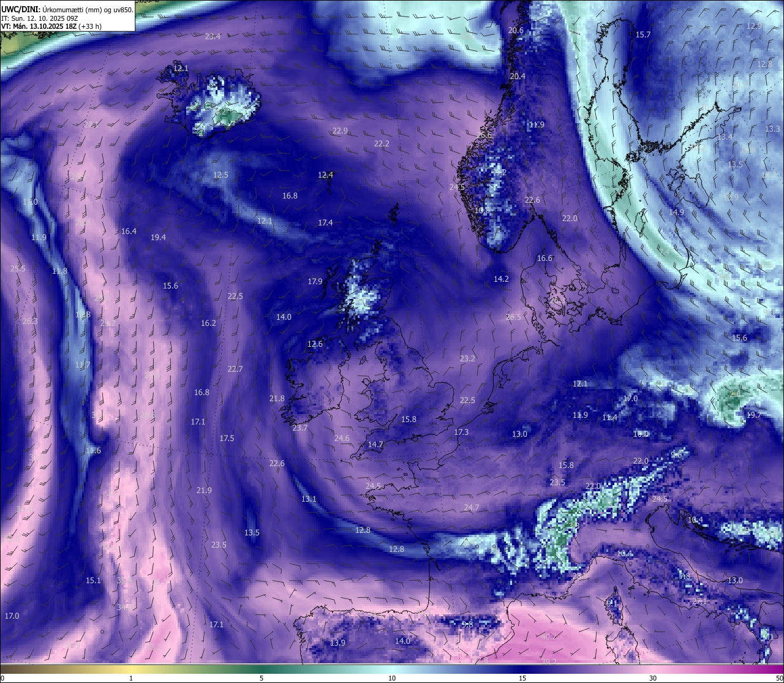Click the 19.4 value on the map
This screenshot has width=784, height=683.
coord(158,238)
